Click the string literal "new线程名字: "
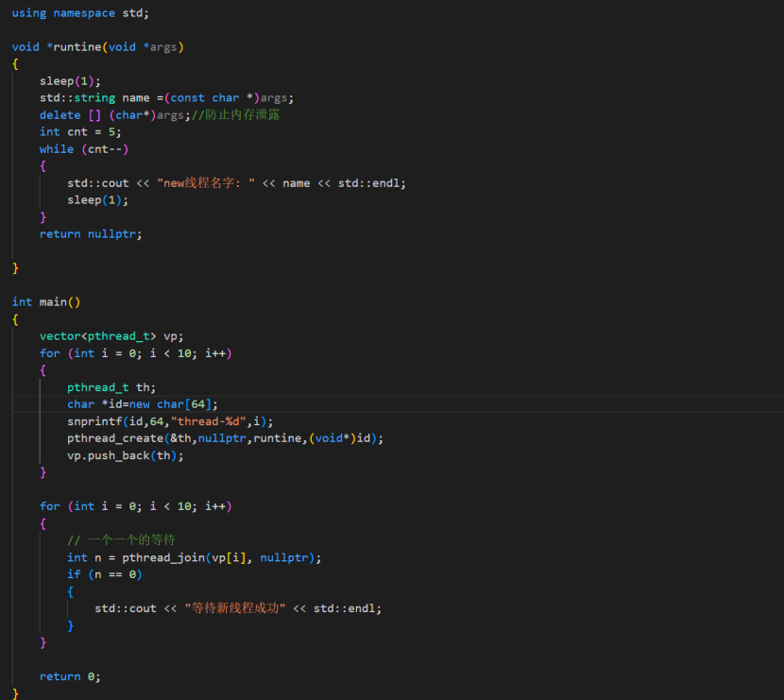Screen dimensions: 784x700 click(206, 183)
